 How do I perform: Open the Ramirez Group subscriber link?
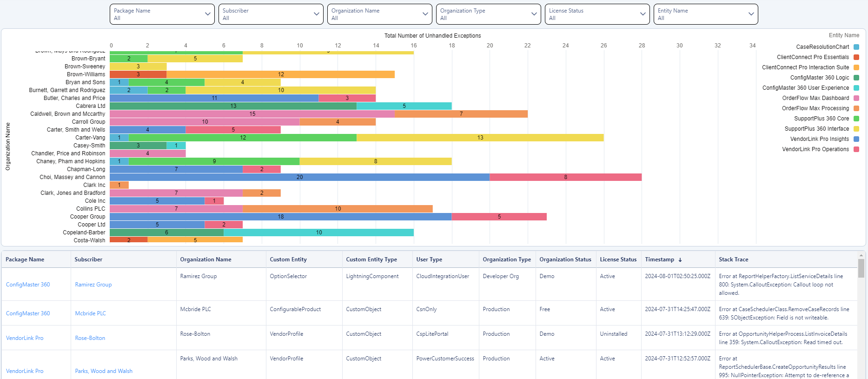point(93,285)
